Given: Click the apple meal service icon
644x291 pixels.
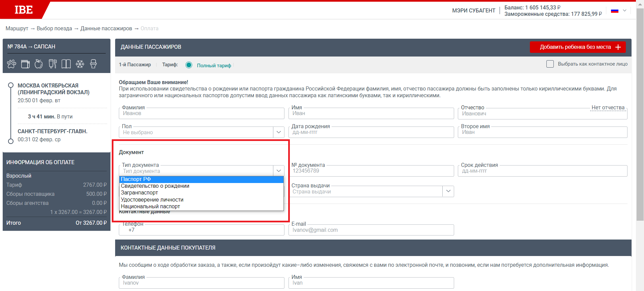Looking at the screenshot, I should click(x=39, y=64).
